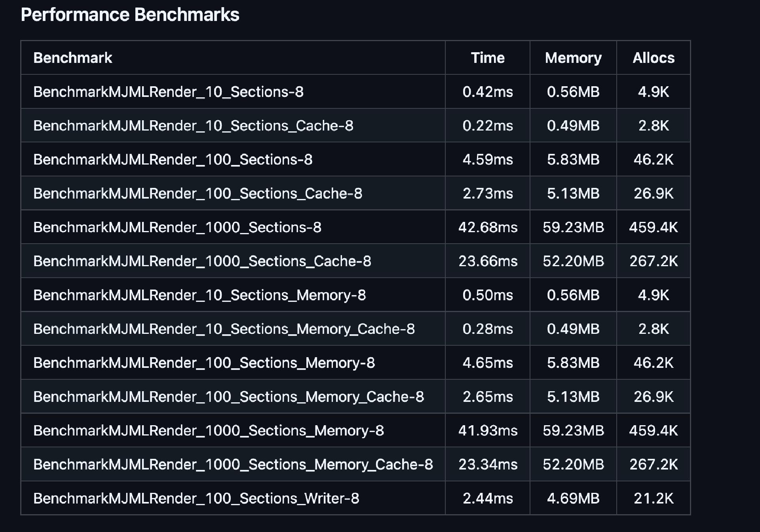Click the 21.2K allocs value
This screenshot has width=760, height=532.
click(654, 498)
